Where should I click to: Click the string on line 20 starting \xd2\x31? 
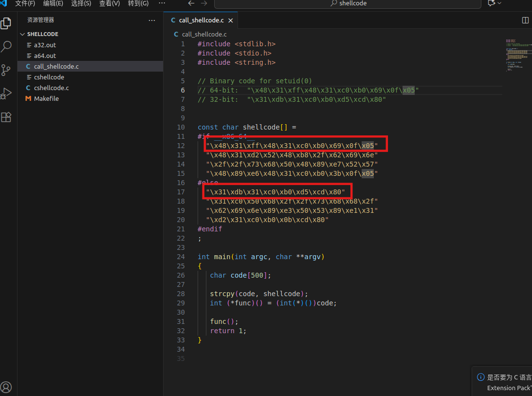[x=267, y=220]
